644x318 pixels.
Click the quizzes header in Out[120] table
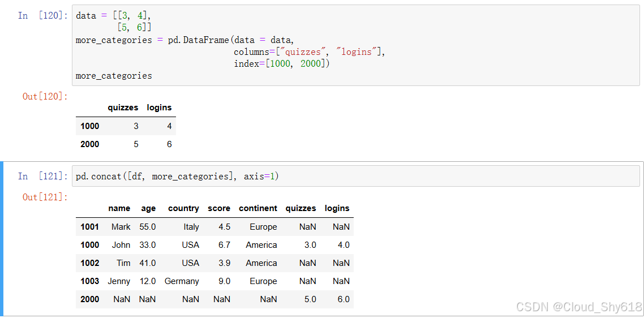point(123,108)
